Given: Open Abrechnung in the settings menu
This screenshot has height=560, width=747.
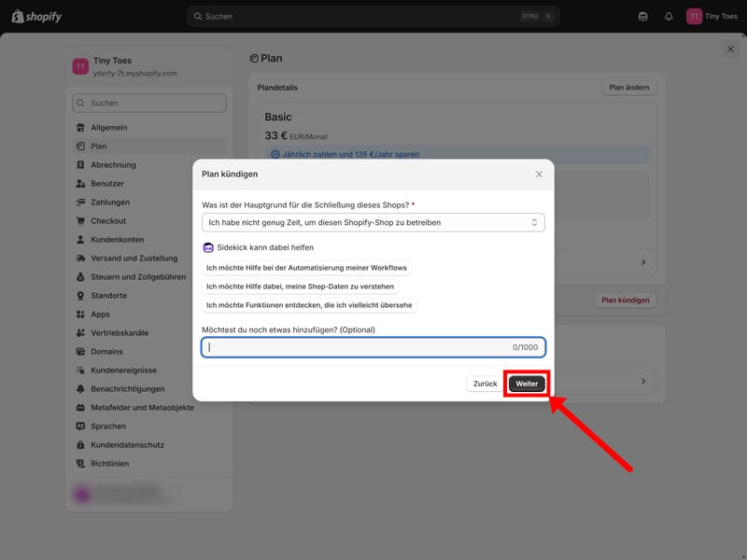Looking at the screenshot, I should pos(113,165).
